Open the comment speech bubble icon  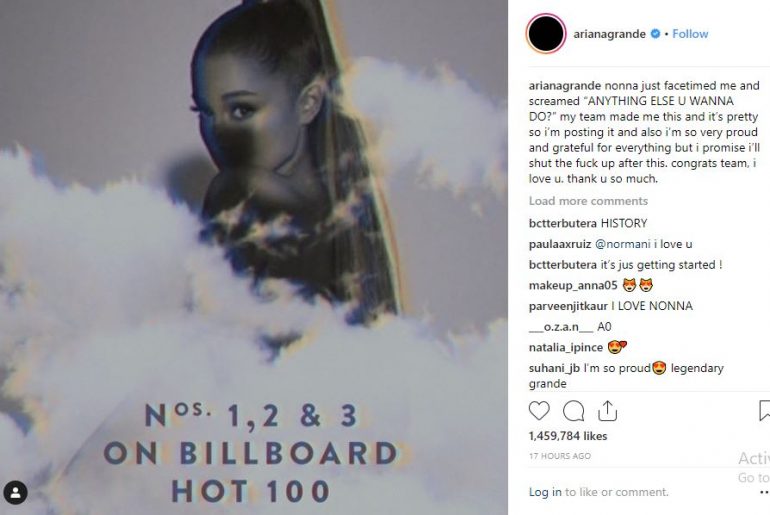(573, 411)
